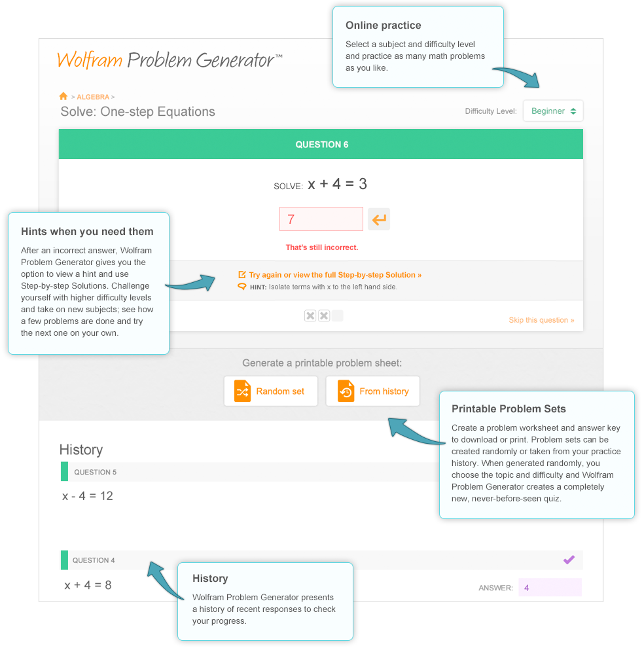The height and width of the screenshot is (648, 644).
Task: Skip this question link
Action: click(541, 320)
